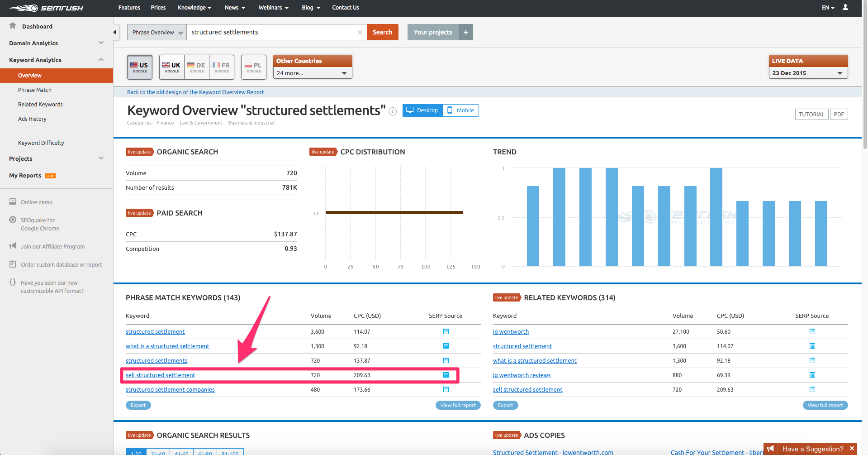Switch to the FR Google database
Image resolution: width=868 pixels, height=455 pixels.
tap(222, 67)
